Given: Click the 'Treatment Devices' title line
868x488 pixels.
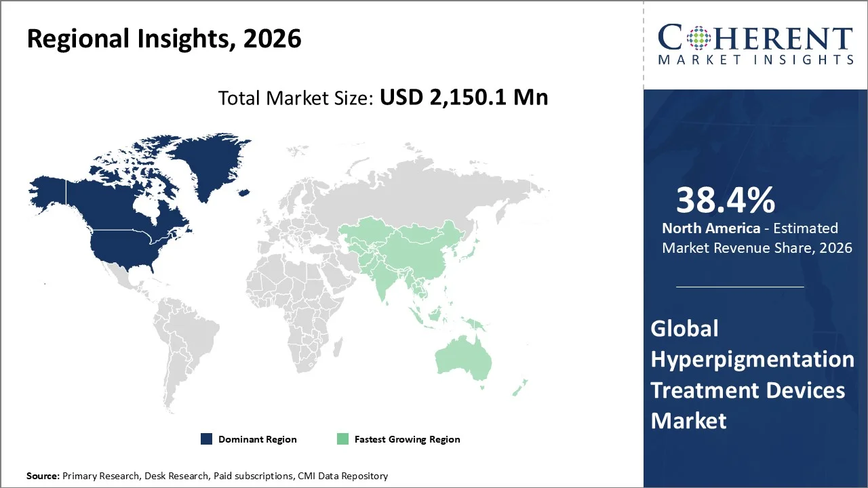Looking at the screenshot, I should click(748, 390).
